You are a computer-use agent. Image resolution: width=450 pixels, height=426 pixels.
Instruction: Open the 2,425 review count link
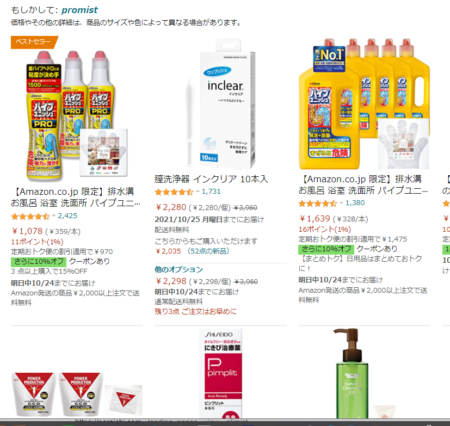[x=67, y=216]
